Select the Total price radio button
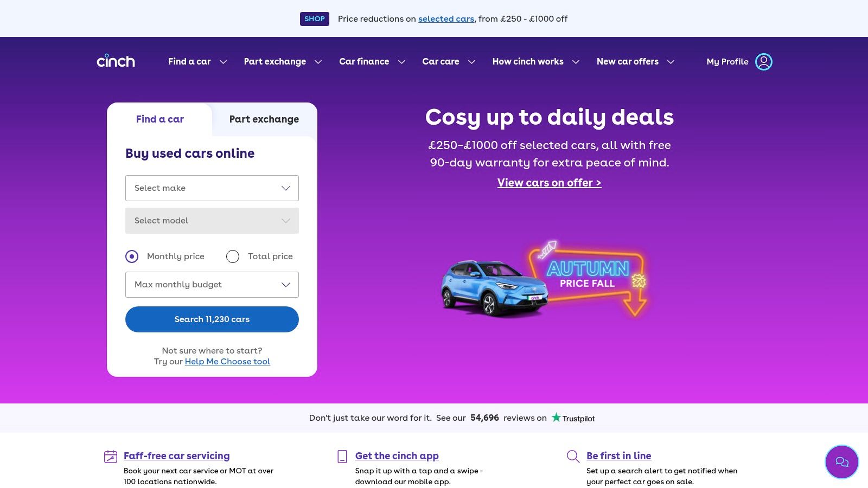The height and width of the screenshot is (488, 868). click(x=233, y=256)
